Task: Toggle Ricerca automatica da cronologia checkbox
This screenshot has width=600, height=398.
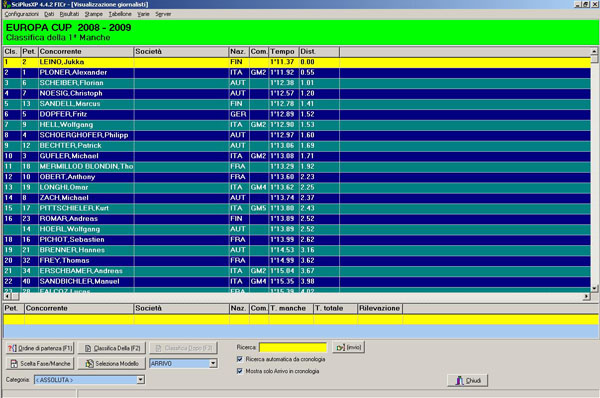Action: (x=240, y=359)
